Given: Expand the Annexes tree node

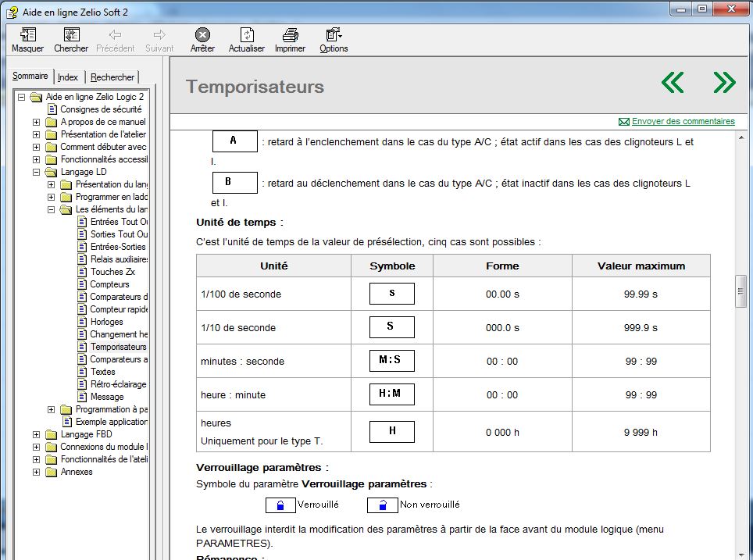Looking at the screenshot, I should point(37,472).
